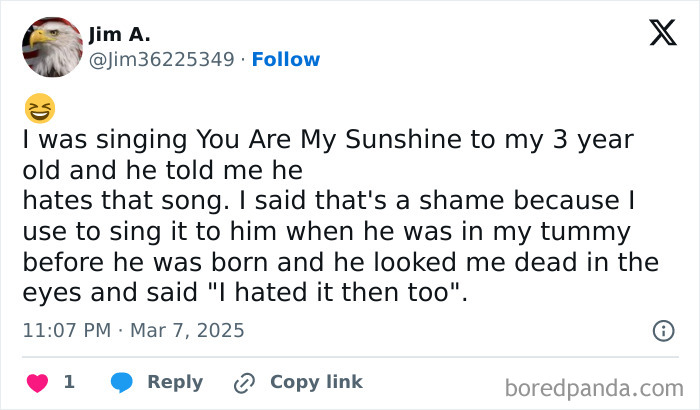700x410 pixels.
Task: Open Jim A.'s eagle profile picture
Action: coord(52,46)
